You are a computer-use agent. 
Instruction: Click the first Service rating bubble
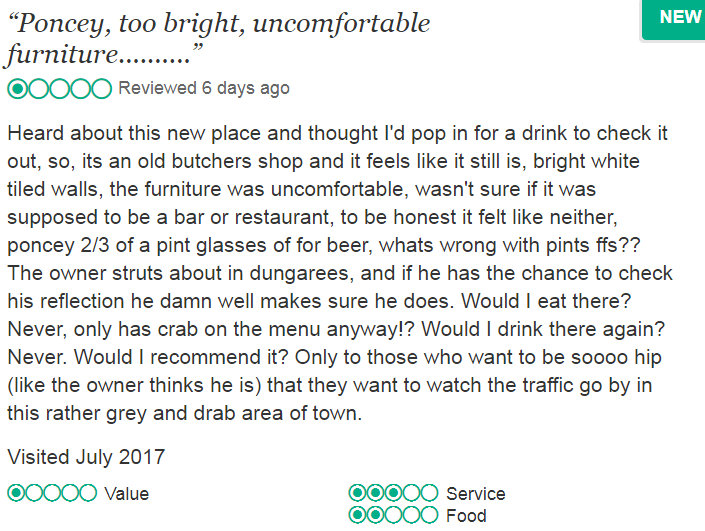358,493
